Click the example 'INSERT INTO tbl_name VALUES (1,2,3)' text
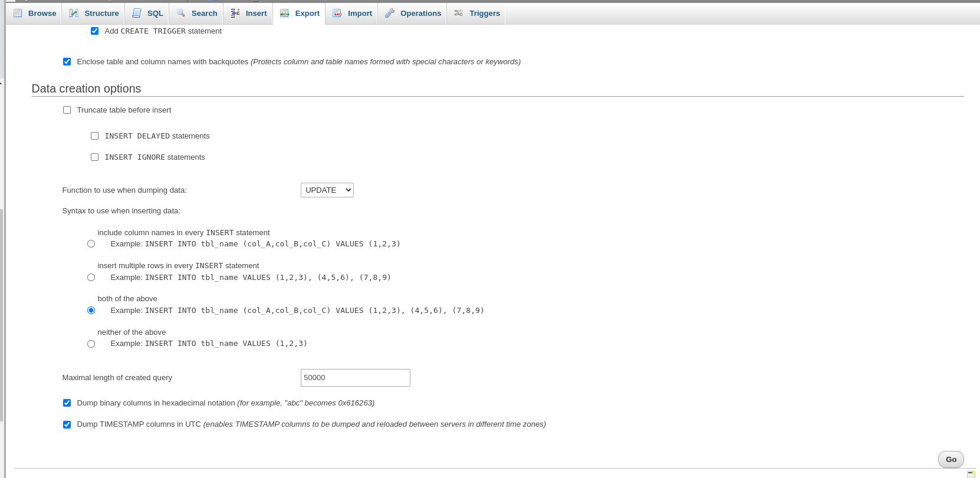 [226, 344]
